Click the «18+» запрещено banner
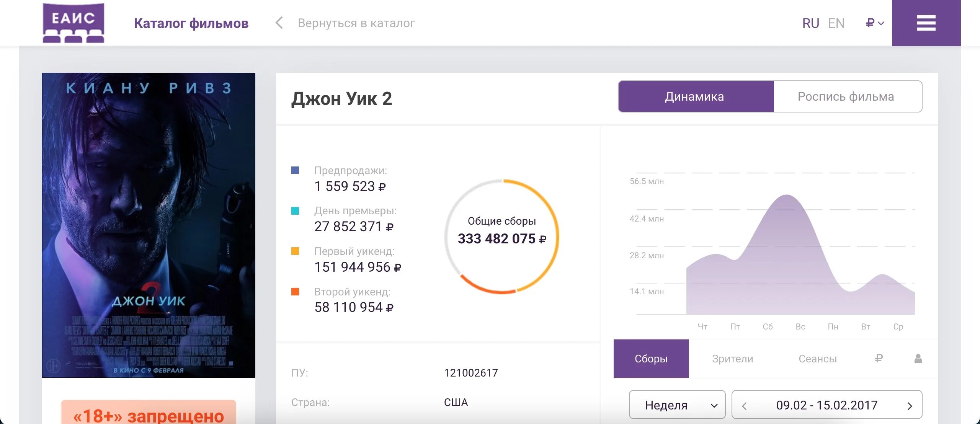 (x=149, y=413)
